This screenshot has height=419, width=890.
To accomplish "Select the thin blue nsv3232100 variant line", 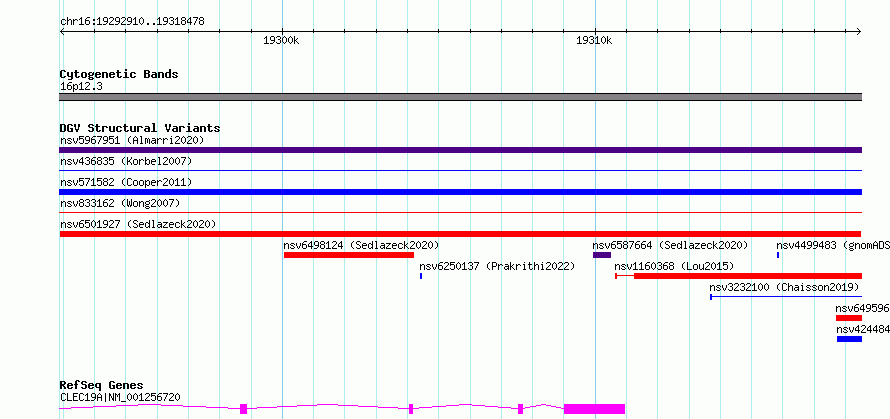I will pyautogui.click(x=786, y=296).
